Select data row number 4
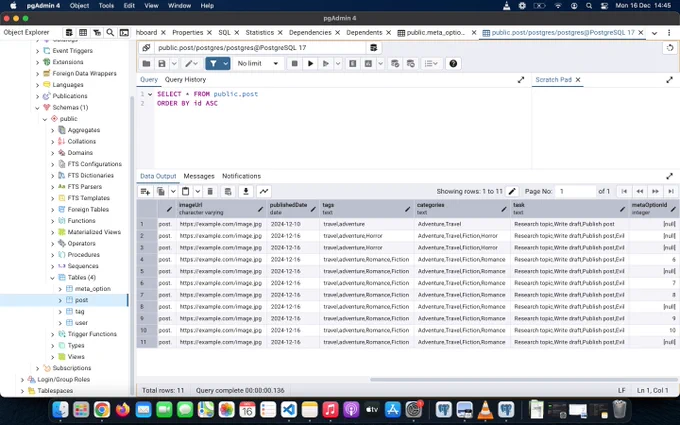Screen dimensions: 680x425 (x=147, y=259)
